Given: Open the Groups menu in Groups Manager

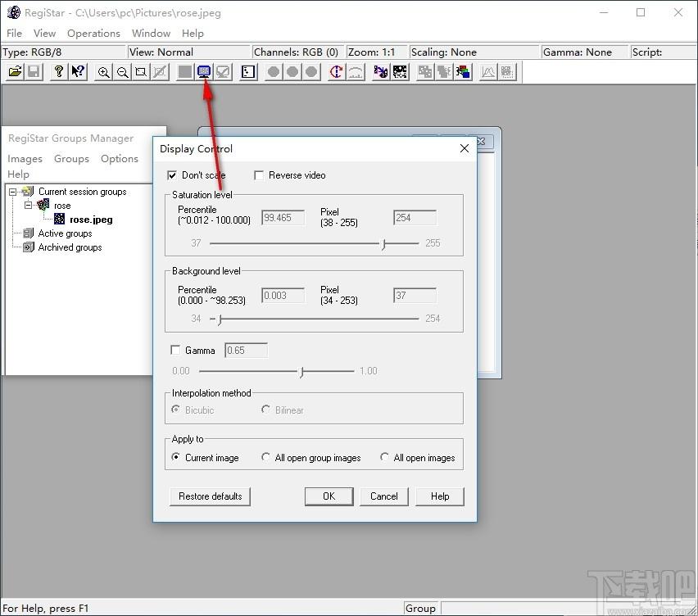Looking at the screenshot, I should pos(71,158).
